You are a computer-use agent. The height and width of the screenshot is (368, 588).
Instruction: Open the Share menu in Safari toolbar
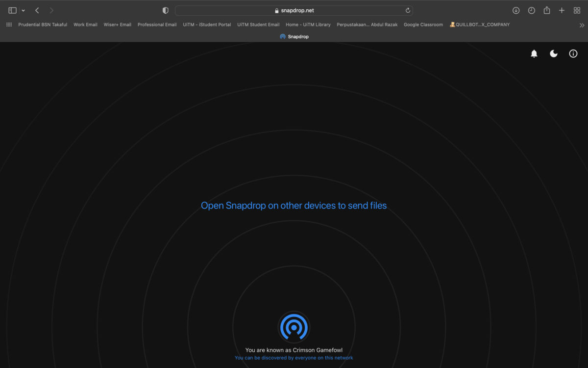pyautogui.click(x=547, y=10)
